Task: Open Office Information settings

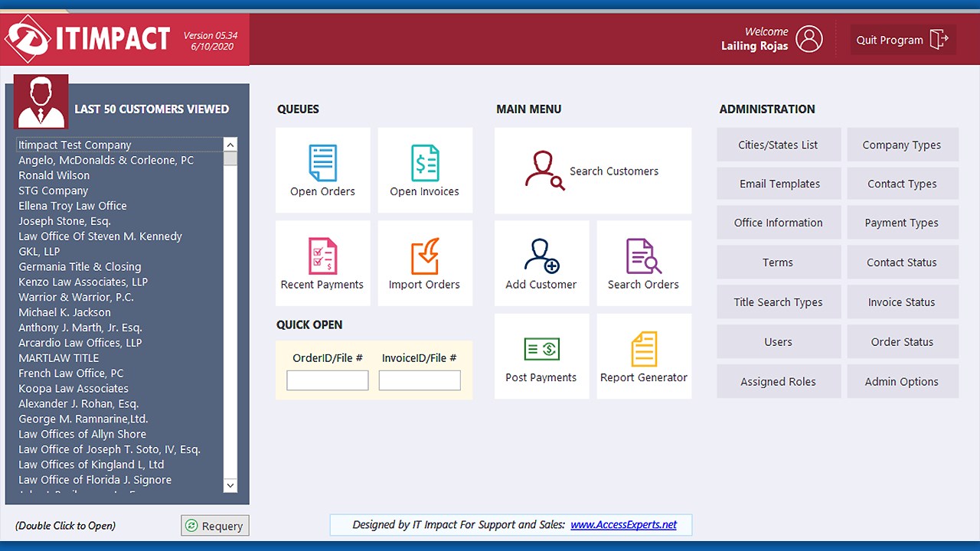Action: pyautogui.click(x=779, y=223)
